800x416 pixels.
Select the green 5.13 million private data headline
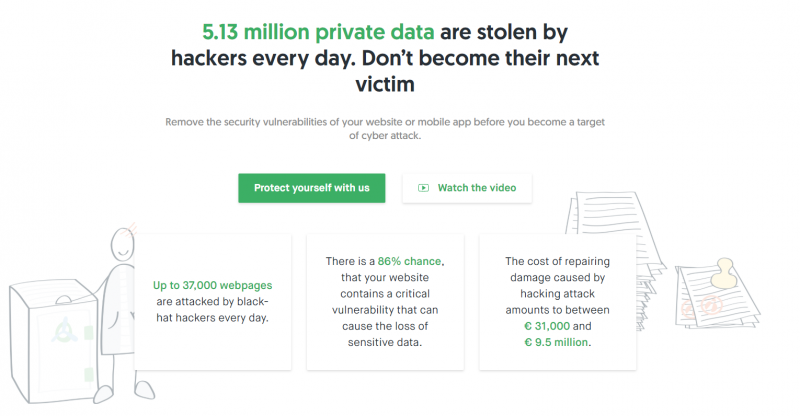[x=318, y=32]
